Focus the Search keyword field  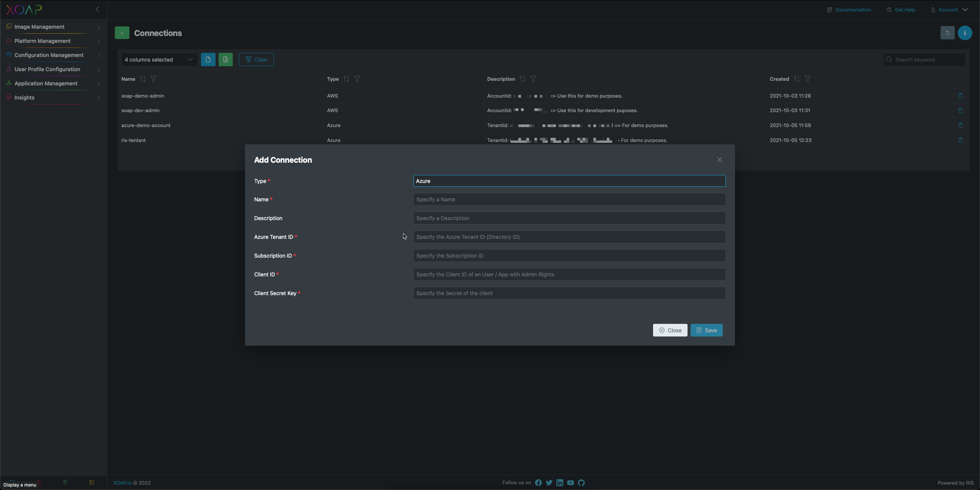[x=924, y=60]
